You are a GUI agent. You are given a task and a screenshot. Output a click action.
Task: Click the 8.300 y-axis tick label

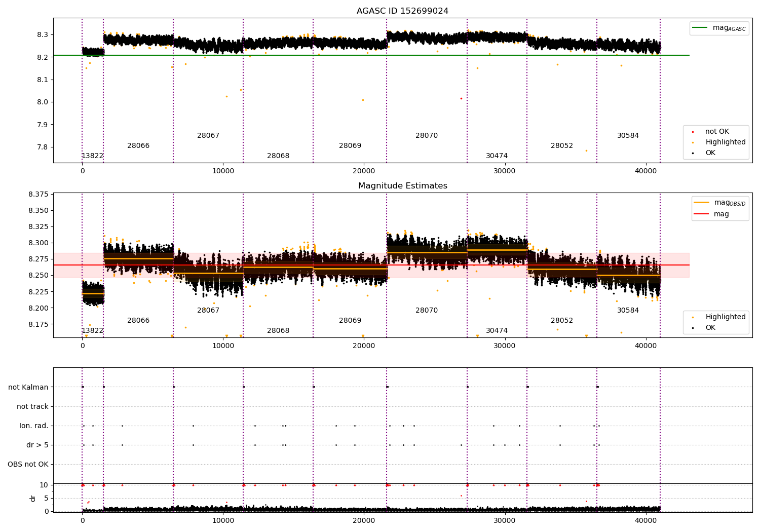pos(39,243)
